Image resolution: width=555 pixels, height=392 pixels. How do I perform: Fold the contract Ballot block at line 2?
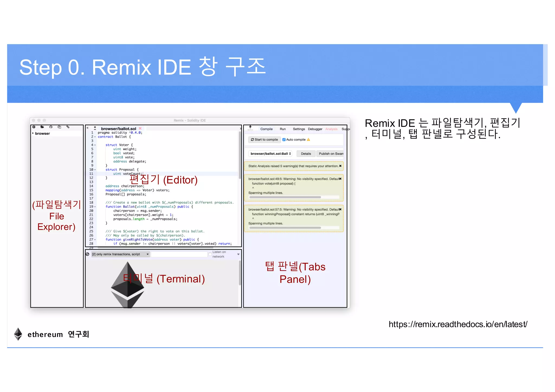coord(95,137)
